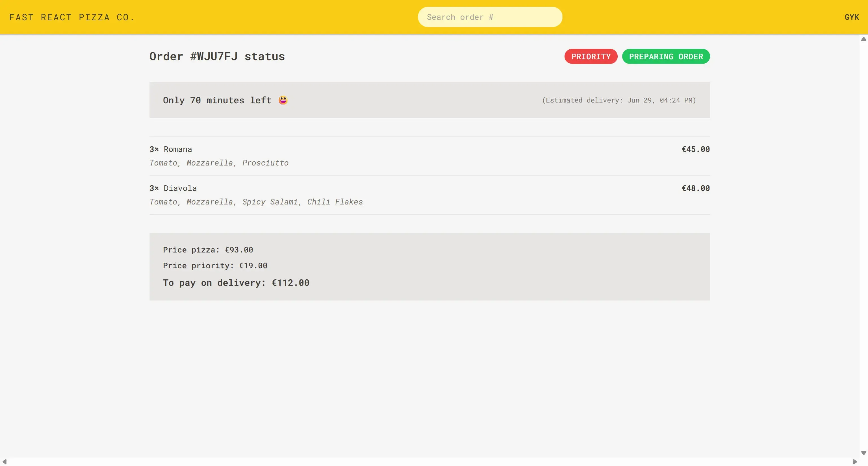Click the vertical scrollbar down arrow

863,453
